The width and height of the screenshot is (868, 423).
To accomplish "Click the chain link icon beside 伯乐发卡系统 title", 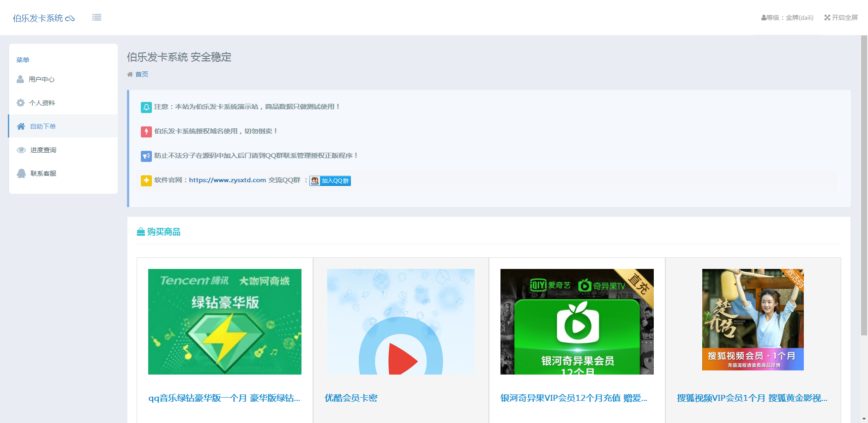I will click(x=71, y=18).
